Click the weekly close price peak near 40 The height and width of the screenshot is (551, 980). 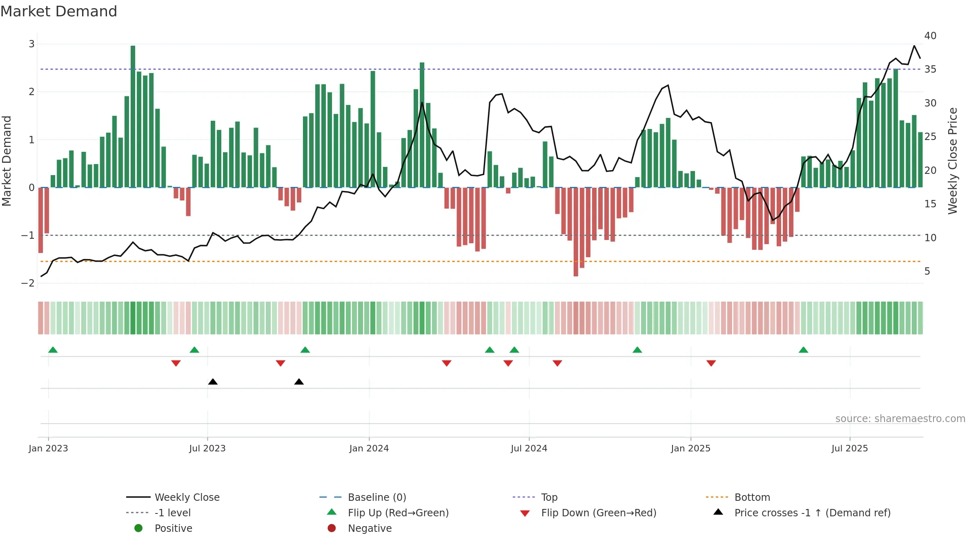point(914,46)
